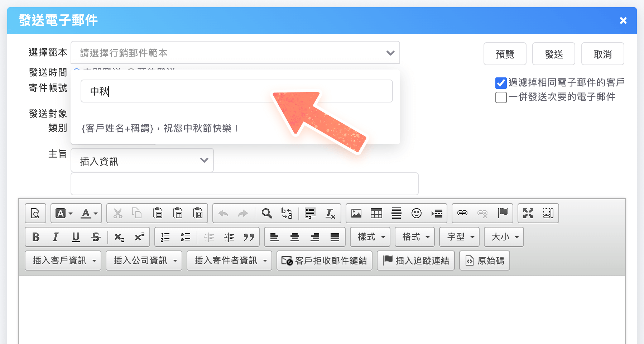
Task: Insert a numbered list
Action: pos(165,237)
